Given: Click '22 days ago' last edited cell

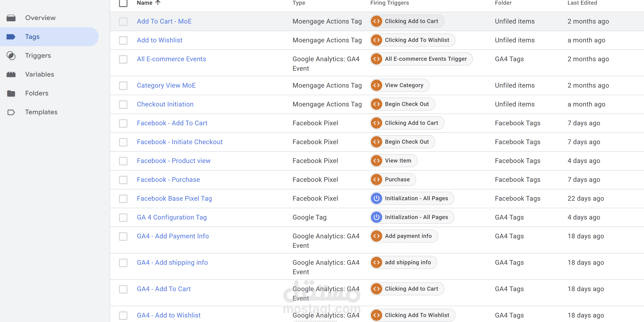Looking at the screenshot, I should pyautogui.click(x=586, y=199).
